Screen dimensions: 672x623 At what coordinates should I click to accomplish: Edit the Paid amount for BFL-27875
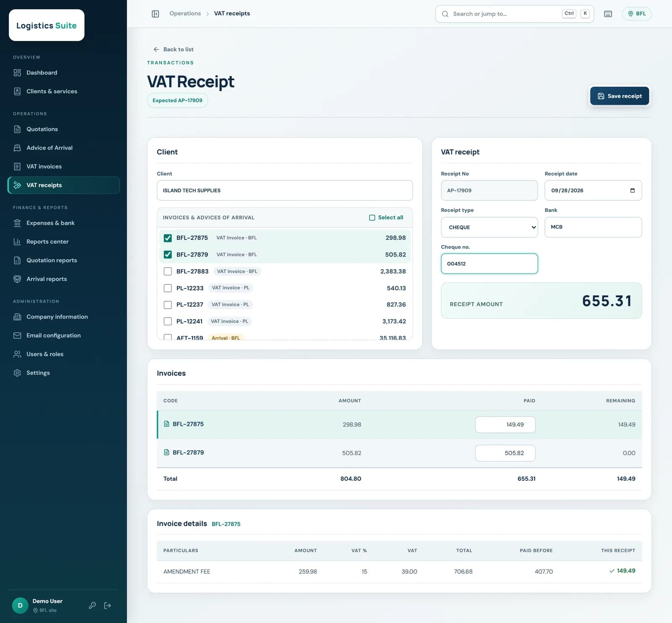[505, 425]
